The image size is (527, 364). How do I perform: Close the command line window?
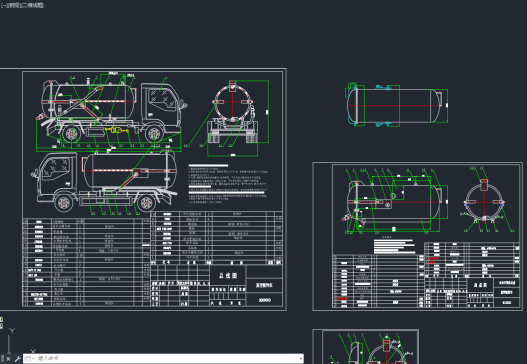[x=8, y=359]
